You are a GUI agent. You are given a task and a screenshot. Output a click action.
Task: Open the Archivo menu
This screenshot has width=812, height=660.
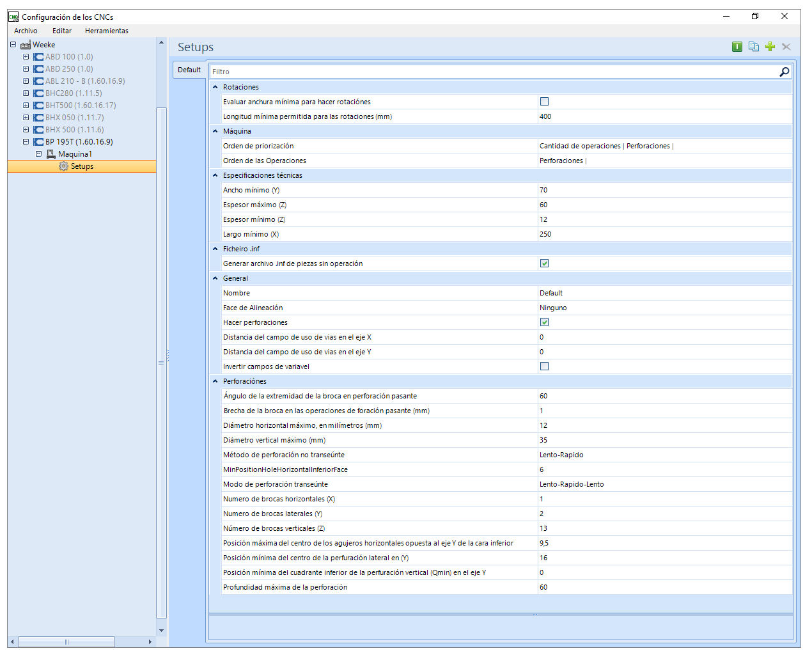click(26, 31)
